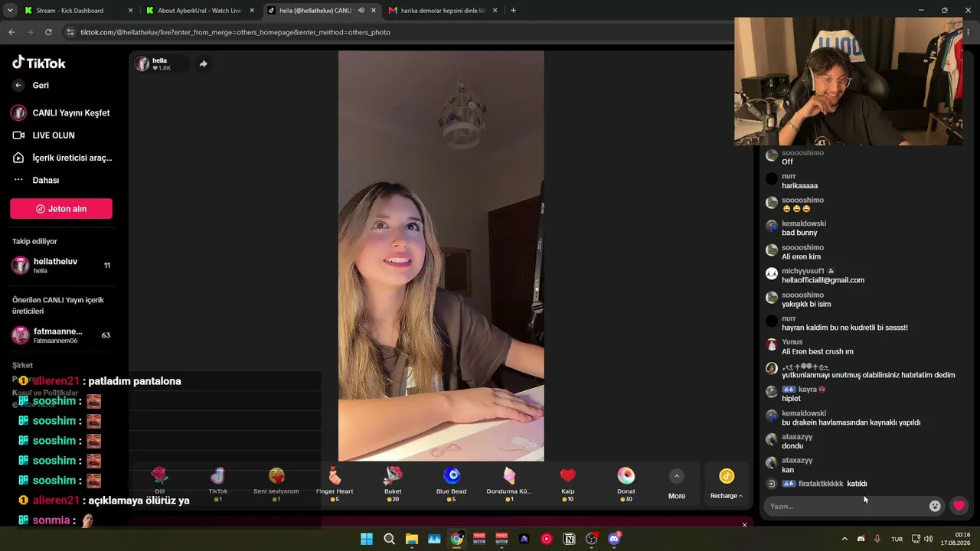Open the Windows Start menu
This screenshot has width=980, height=551.
tap(367, 539)
